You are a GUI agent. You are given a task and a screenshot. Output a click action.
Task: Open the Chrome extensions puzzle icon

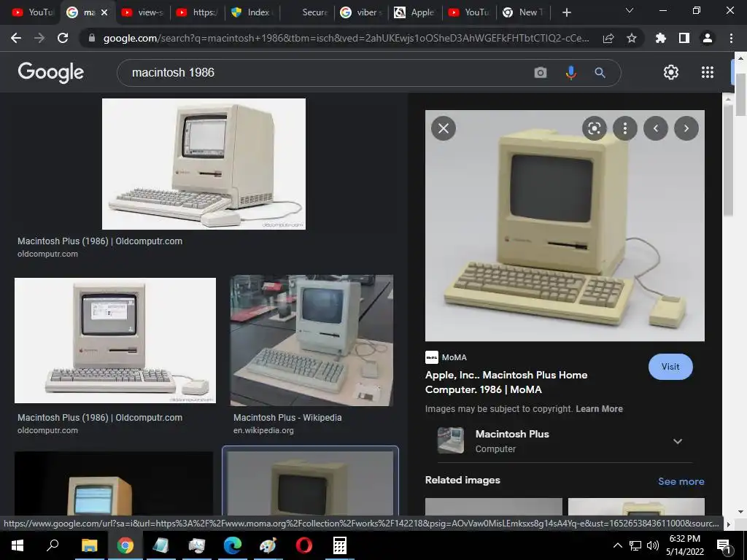[x=661, y=38]
